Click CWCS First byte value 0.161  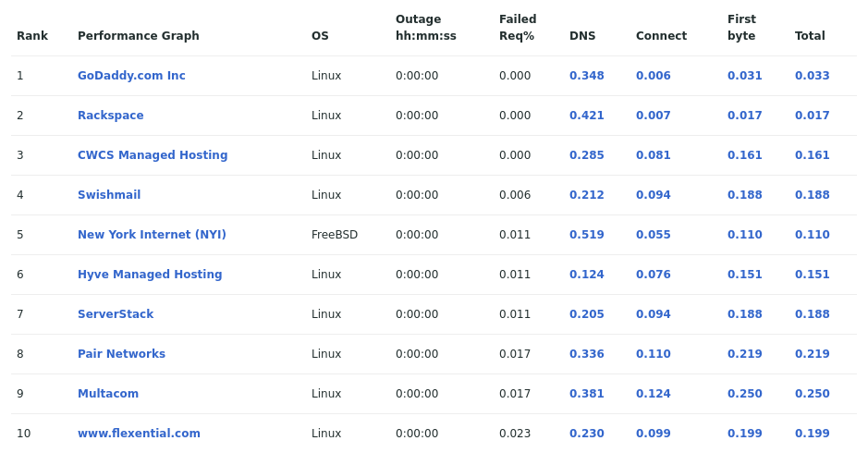click(744, 155)
